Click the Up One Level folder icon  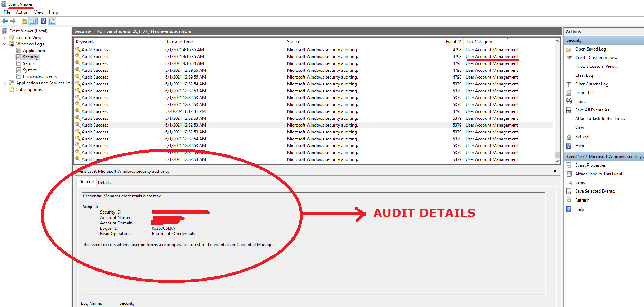(24, 21)
